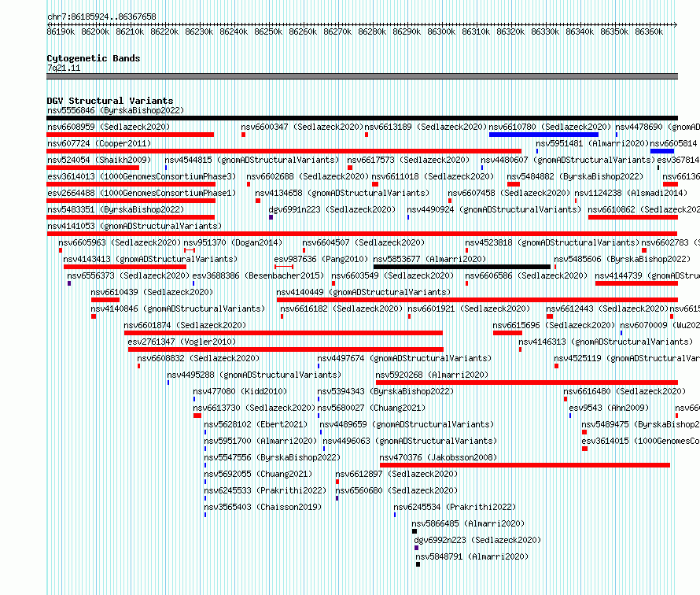700x595 pixels.
Task: Open the nsv4523818 (gnomADStructuralVariants) label
Action: pyautogui.click(x=552, y=242)
